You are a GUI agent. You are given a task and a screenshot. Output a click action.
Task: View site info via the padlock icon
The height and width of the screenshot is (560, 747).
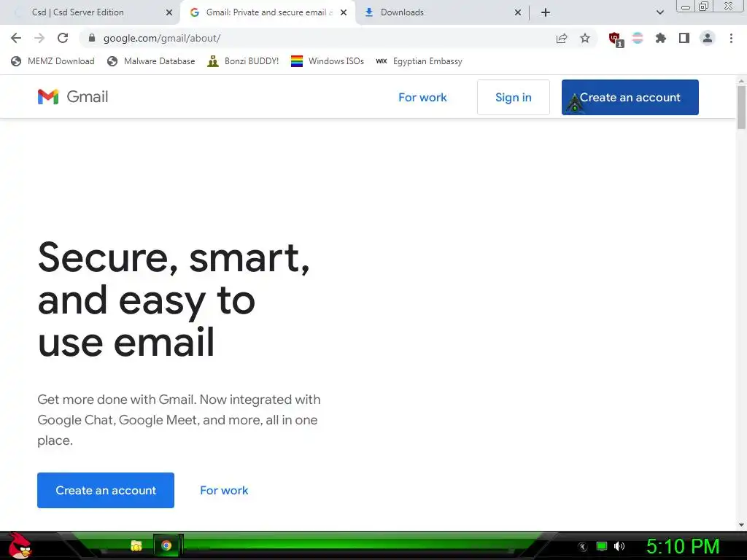coord(92,38)
